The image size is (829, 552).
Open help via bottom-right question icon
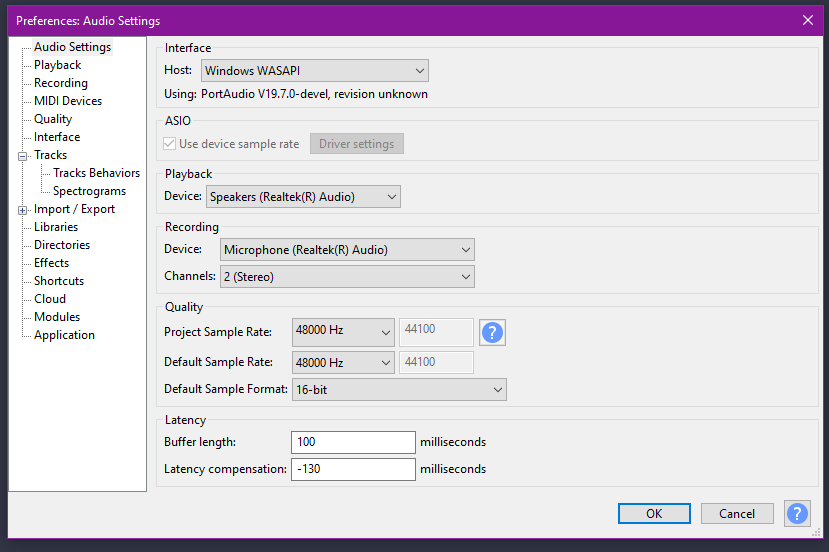tap(797, 513)
